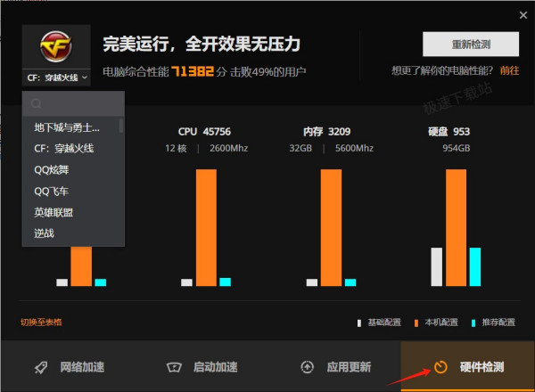Click the 基础配置 legend label
The height and width of the screenshot is (392, 535).
click(x=384, y=323)
